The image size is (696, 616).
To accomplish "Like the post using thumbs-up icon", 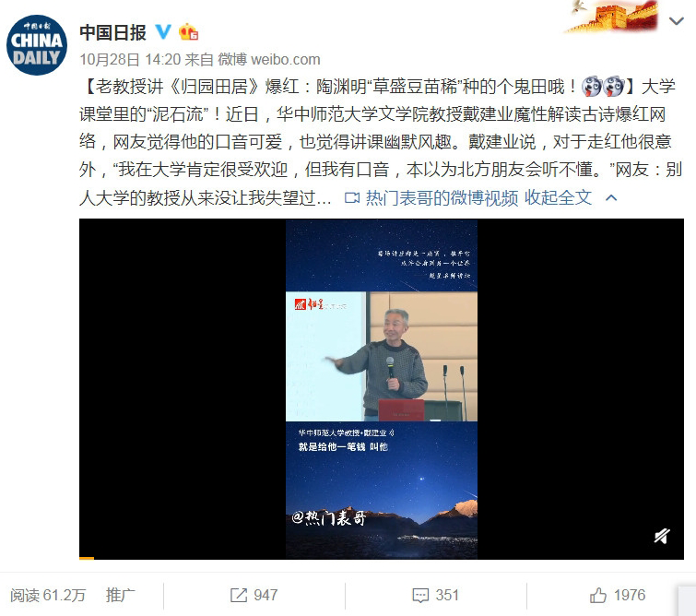I will point(598,595).
